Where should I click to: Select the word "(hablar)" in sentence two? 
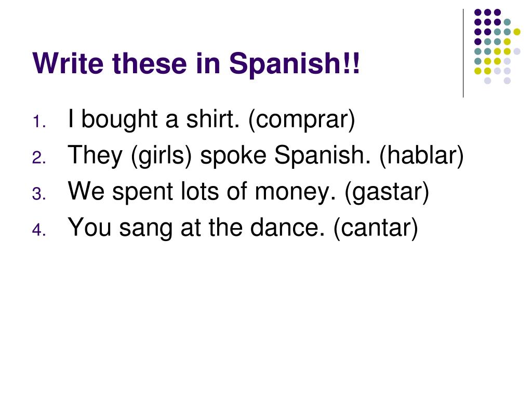pos(421,156)
